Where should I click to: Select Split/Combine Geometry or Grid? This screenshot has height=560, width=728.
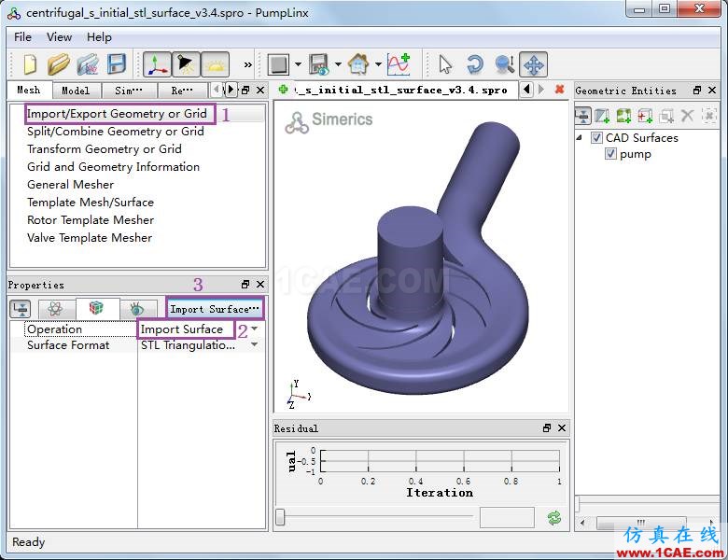coord(116,132)
